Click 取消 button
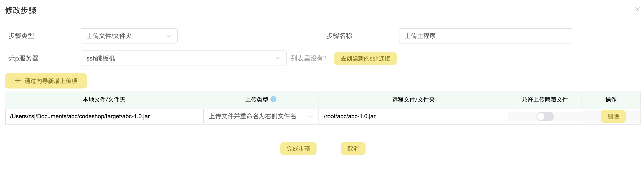Image resolution: width=644 pixels, height=170 pixels. coord(353,149)
